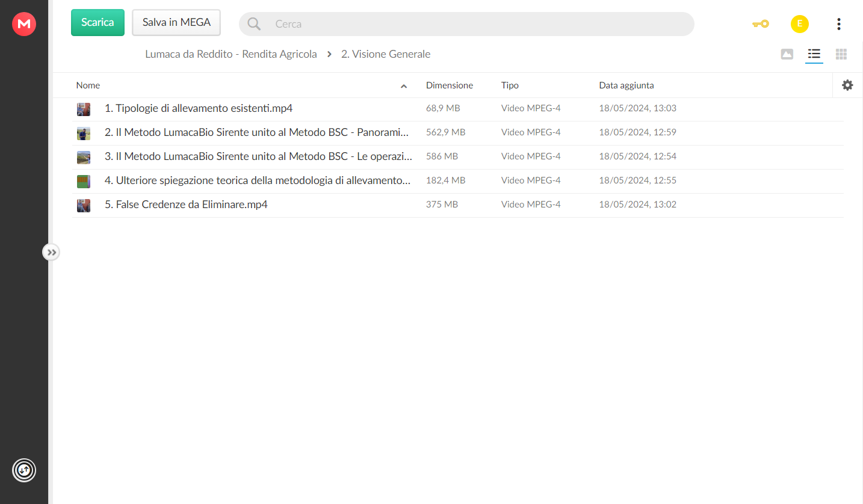Image resolution: width=863 pixels, height=504 pixels.
Task: Go to Lumaca da Reddito breadcrumb folder
Action: click(231, 54)
